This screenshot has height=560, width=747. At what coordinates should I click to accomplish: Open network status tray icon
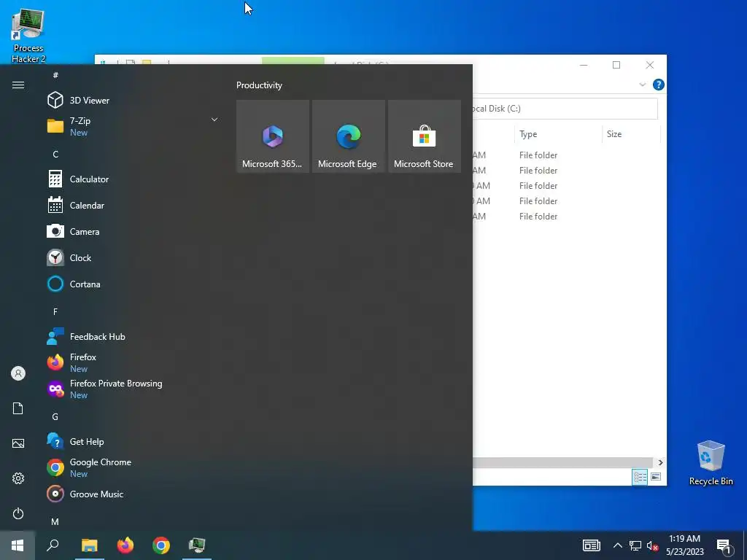tap(635, 545)
